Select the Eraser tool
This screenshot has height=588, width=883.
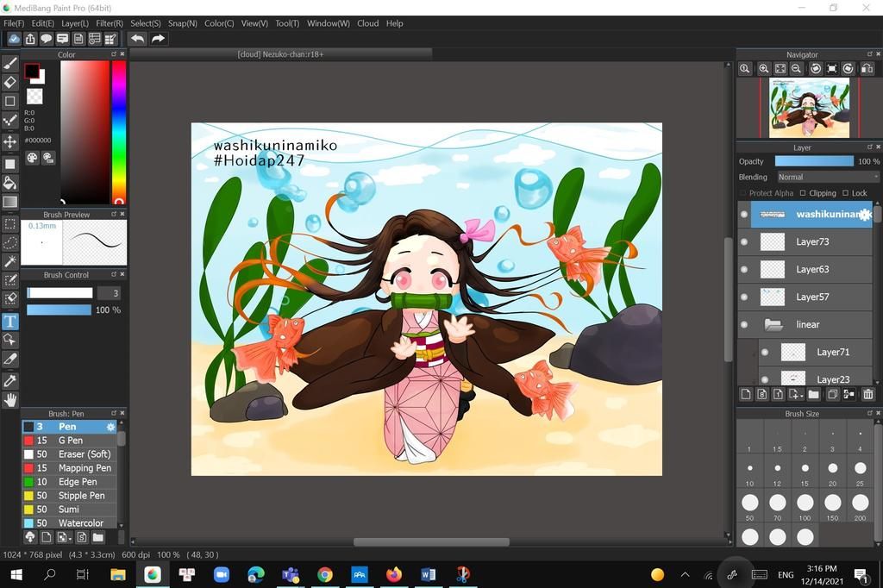[10, 82]
